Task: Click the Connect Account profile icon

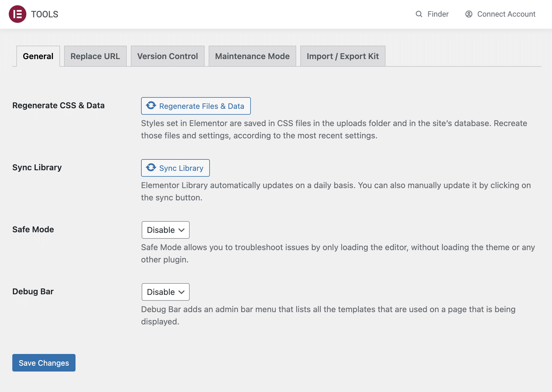Action: click(x=469, y=14)
